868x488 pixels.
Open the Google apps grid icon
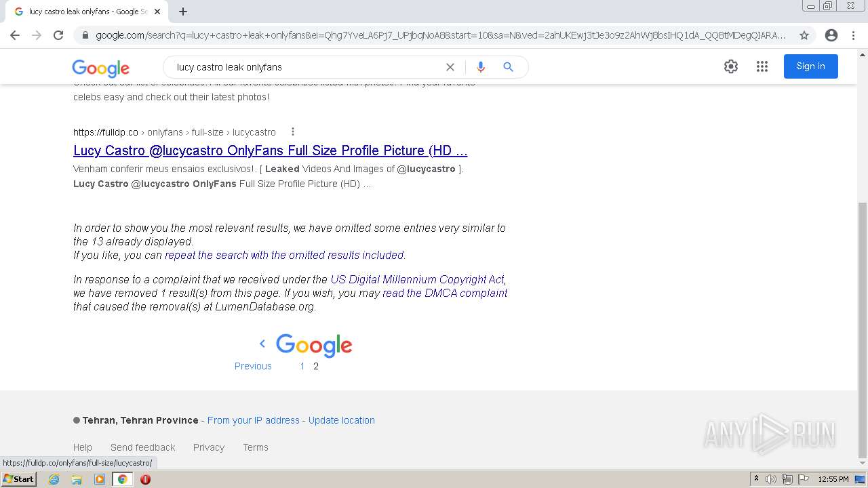coord(762,66)
